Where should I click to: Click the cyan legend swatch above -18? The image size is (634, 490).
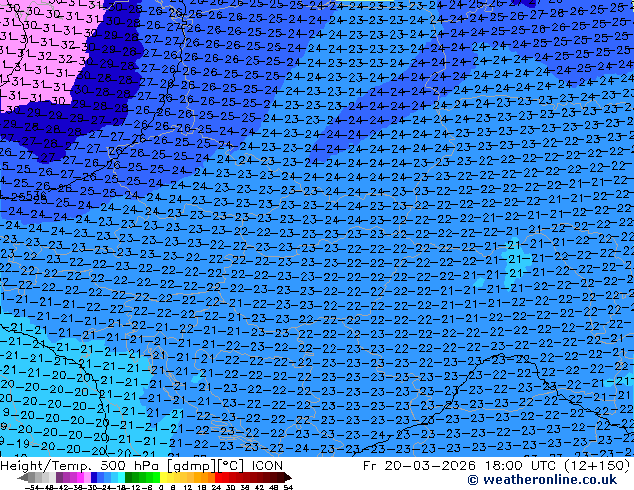click(121, 478)
